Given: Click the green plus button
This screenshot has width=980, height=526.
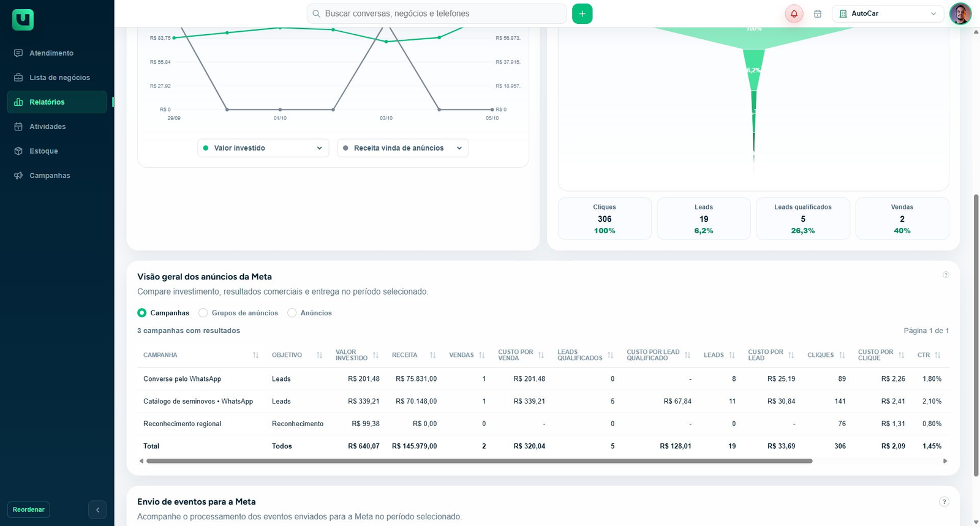Looking at the screenshot, I should (582, 13).
